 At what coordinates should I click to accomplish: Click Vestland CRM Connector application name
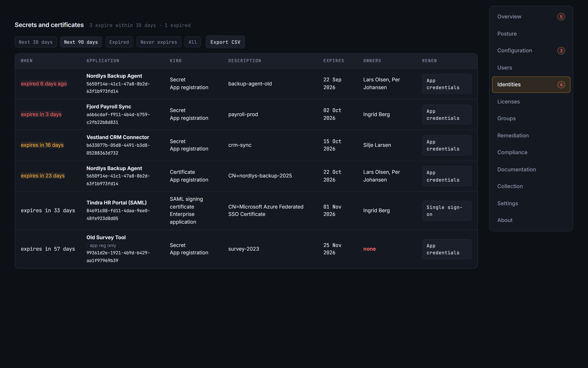pyautogui.click(x=118, y=137)
